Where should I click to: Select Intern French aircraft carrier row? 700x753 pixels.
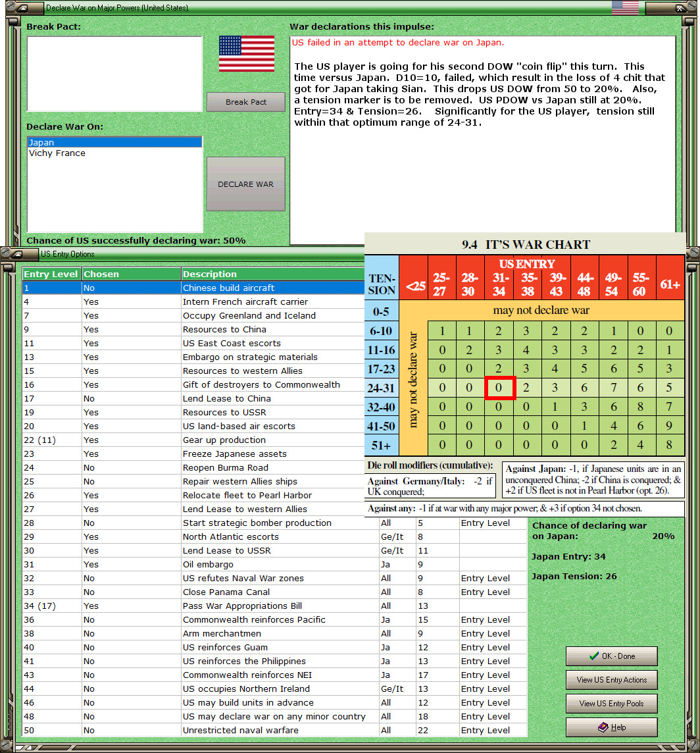click(x=193, y=301)
